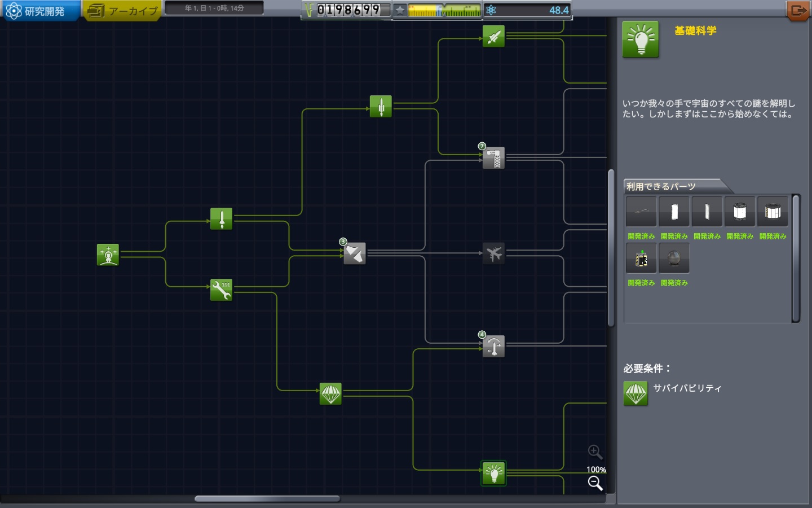This screenshot has width=812, height=508.
Task: Select the General Rocketry node
Action: (381, 106)
